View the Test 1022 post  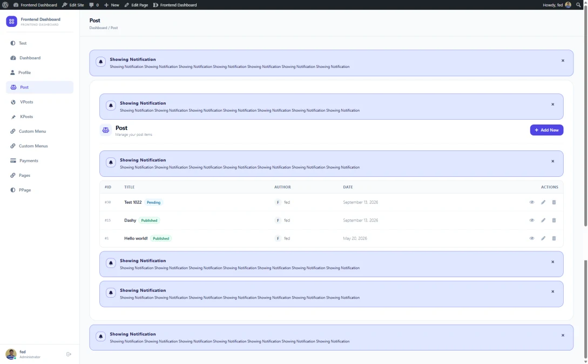tap(532, 202)
